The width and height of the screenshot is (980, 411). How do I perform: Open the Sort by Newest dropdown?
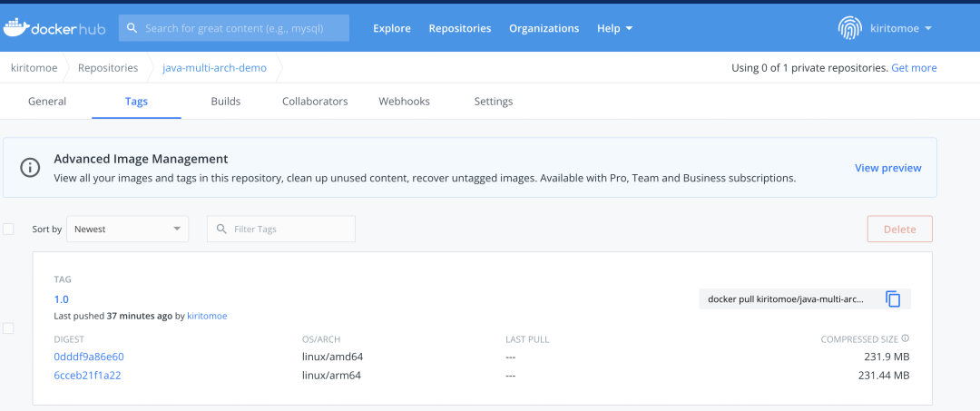[128, 230]
